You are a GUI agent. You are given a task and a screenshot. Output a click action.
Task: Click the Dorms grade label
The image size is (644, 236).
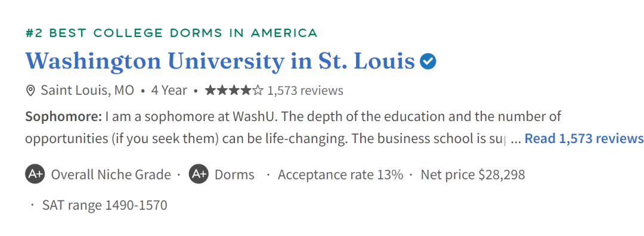234,175
